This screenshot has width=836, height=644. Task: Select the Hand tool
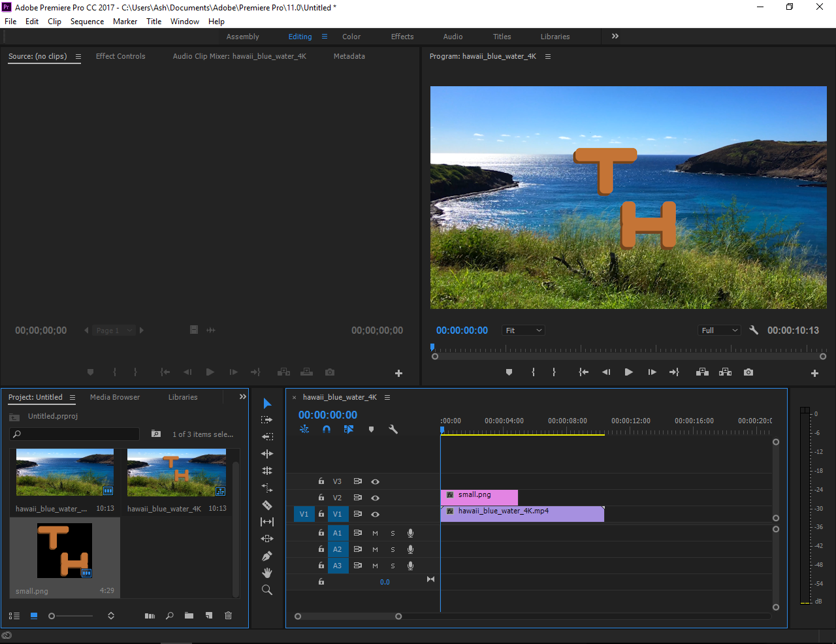coord(267,573)
